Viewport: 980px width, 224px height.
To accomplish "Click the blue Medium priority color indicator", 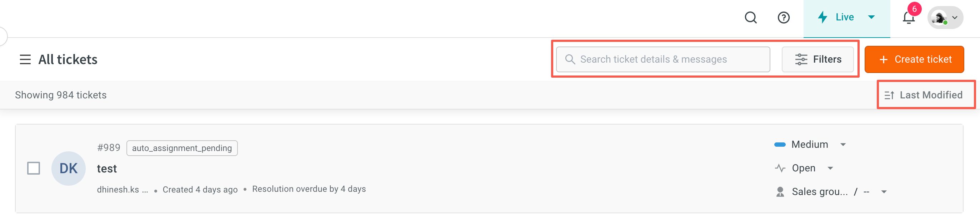I will coord(780,144).
